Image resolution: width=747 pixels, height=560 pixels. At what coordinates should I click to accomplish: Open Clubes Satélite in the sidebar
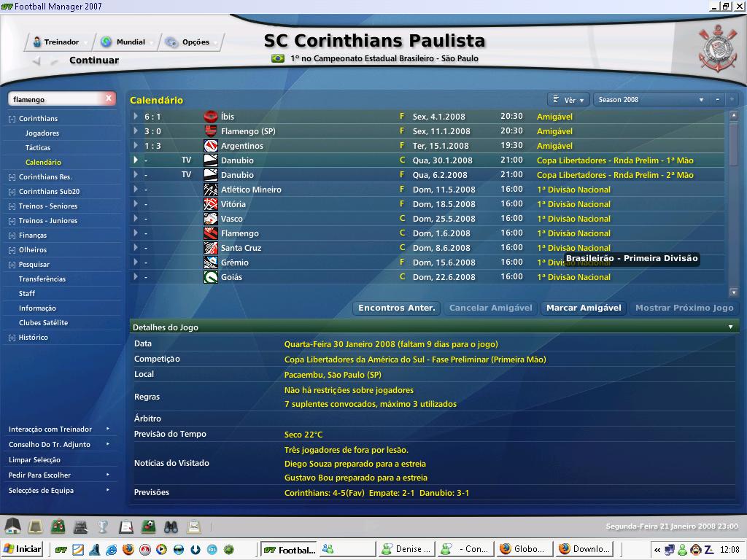[x=43, y=323]
